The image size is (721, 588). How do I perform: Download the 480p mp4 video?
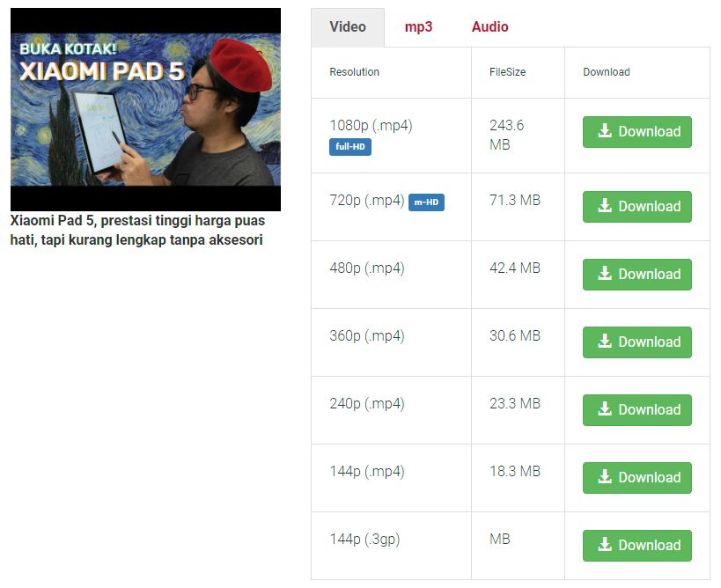[x=637, y=275]
